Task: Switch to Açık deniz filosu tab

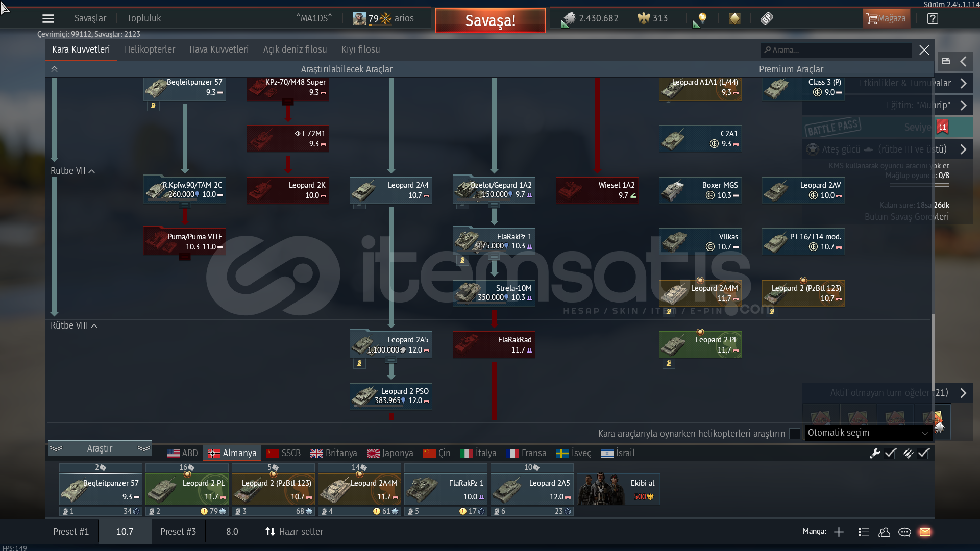Action: tap(295, 50)
